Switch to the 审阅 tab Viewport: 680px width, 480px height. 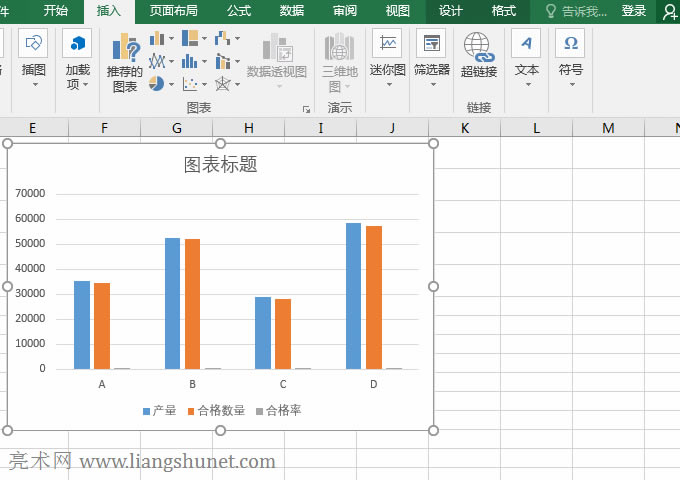point(345,10)
